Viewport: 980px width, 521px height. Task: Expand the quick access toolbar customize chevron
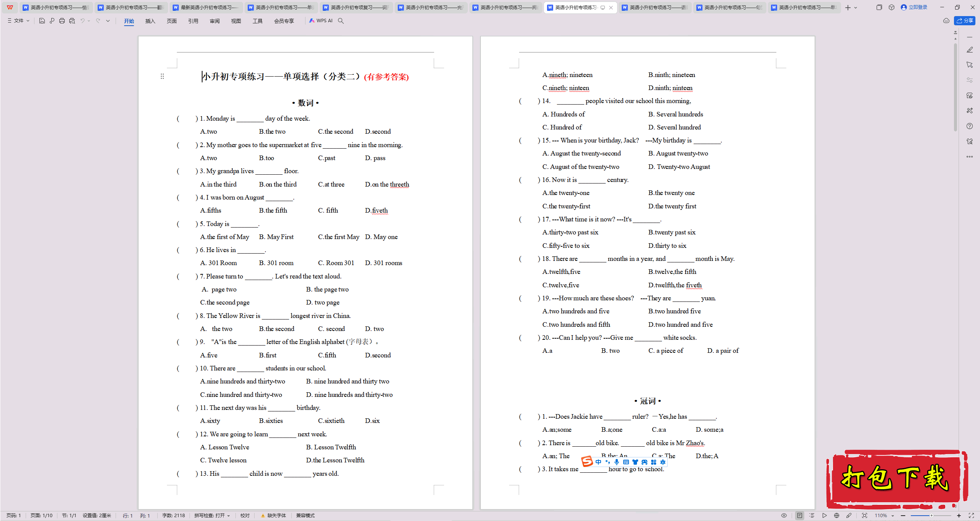tap(108, 21)
